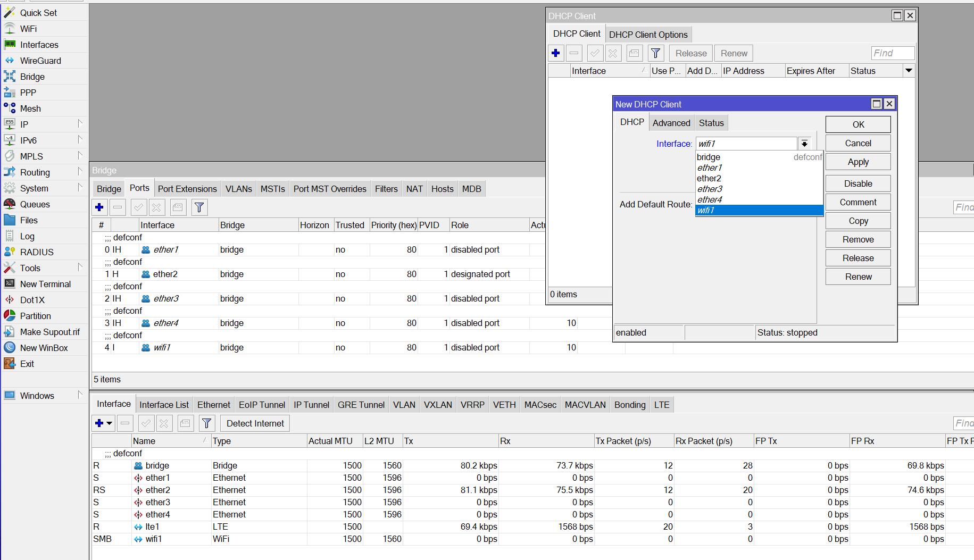This screenshot has width=974, height=560.
Task: Open New WinBox from sidebar
Action: coord(44,348)
